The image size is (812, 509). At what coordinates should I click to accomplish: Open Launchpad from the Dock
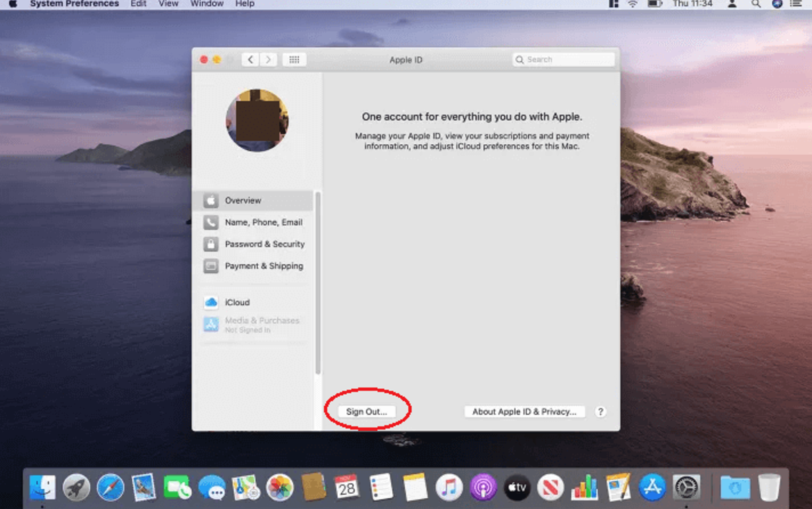(x=77, y=488)
